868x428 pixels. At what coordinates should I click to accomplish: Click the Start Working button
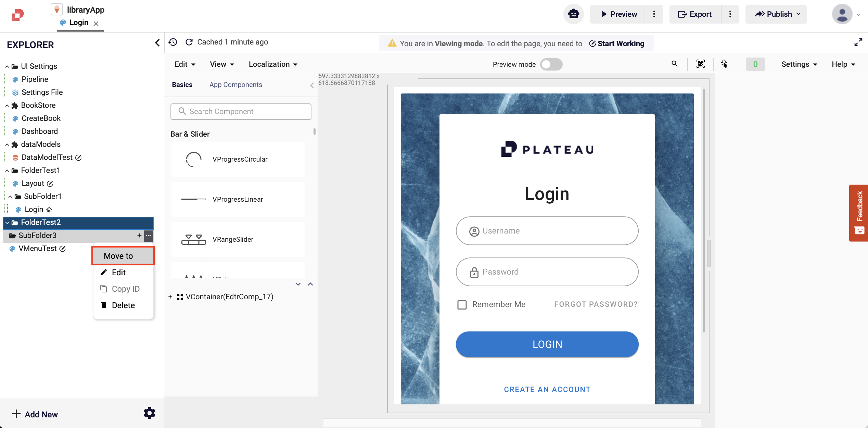tap(617, 43)
